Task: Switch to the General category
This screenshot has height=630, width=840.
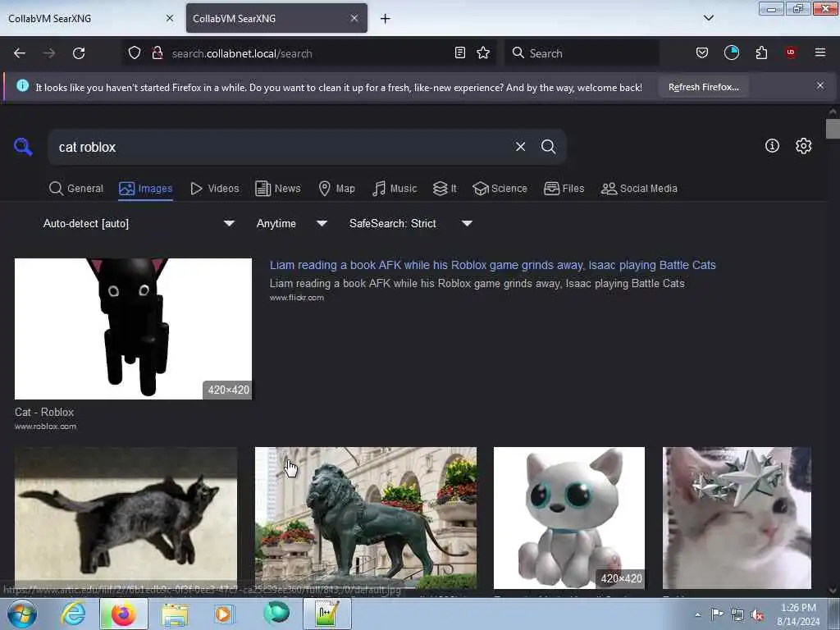Action: 76,189
